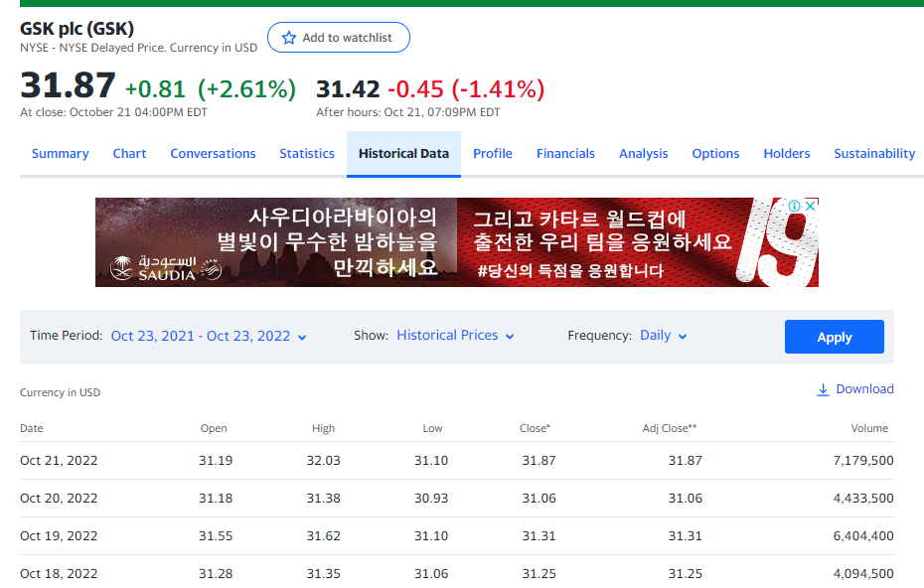Open the ad info icon

click(x=795, y=206)
